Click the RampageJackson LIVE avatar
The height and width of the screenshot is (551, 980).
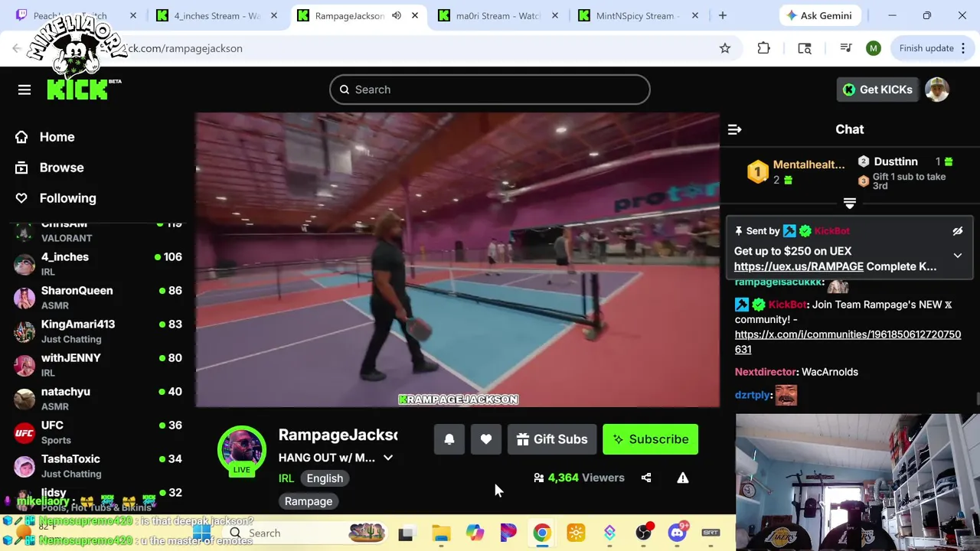click(x=242, y=450)
